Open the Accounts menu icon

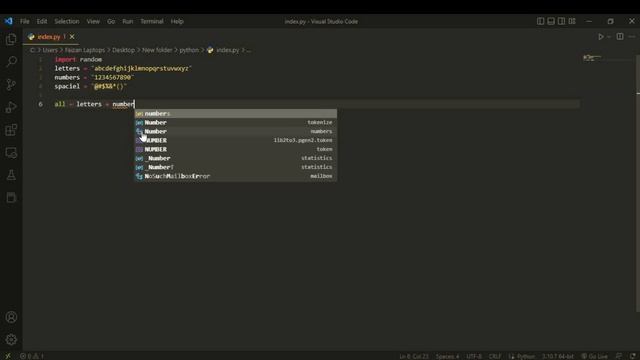click(x=11, y=317)
